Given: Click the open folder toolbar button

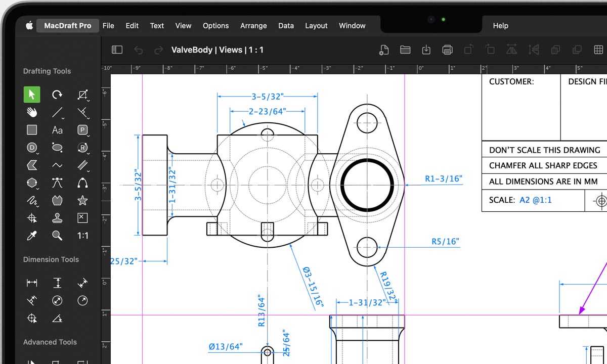Looking at the screenshot, I should click(405, 50).
